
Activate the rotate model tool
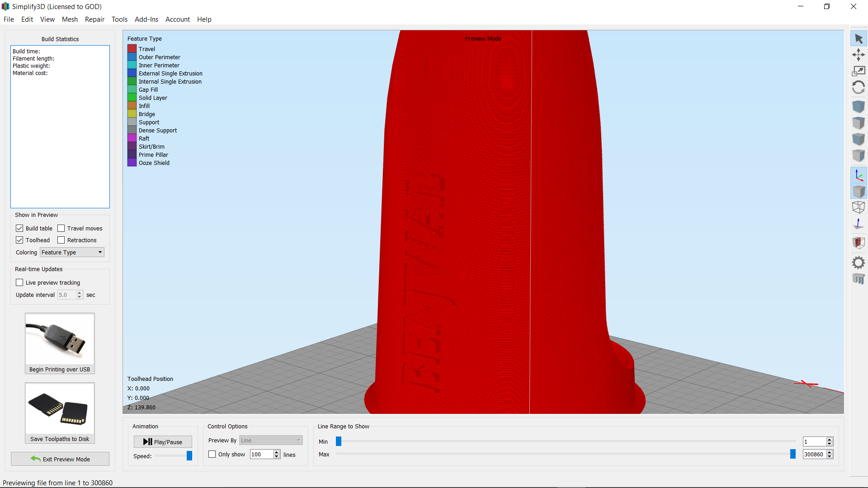tap(859, 88)
